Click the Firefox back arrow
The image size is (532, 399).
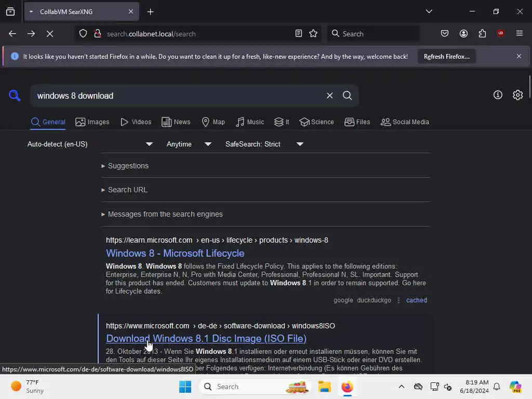(12, 34)
